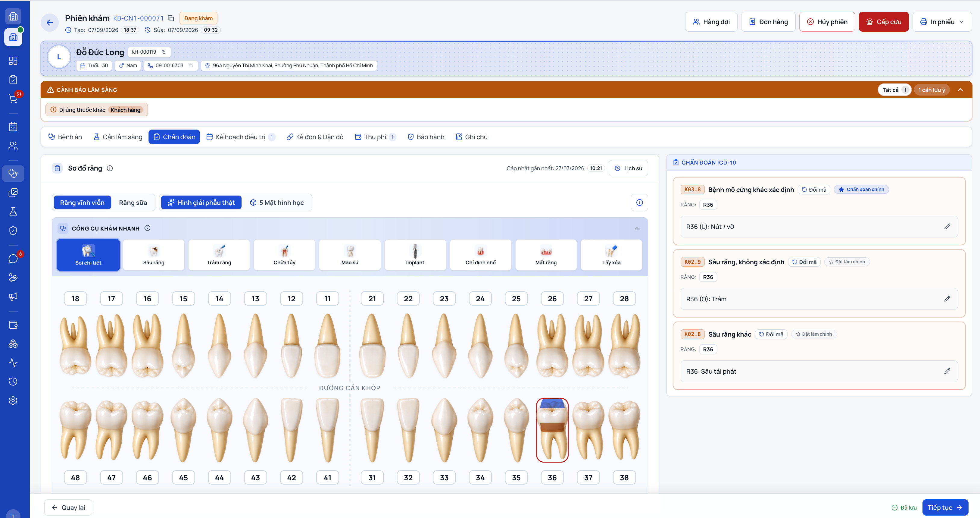Open Đơn hàng orders
This screenshot has width=980, height=518.
click(x=768, y=22)
